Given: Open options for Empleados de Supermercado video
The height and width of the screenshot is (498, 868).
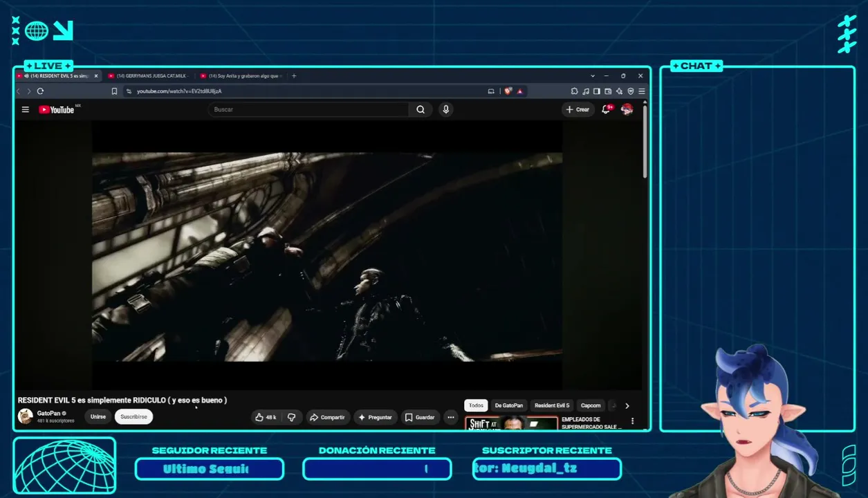Looking at the screenshot, I should 632,421.
